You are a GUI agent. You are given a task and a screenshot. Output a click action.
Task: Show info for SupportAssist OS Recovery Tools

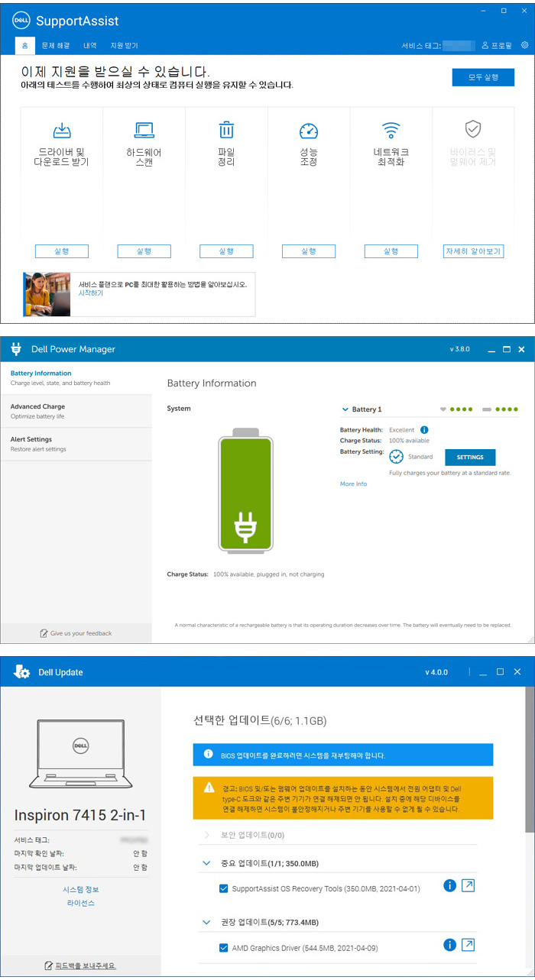pyautogui.click(x=450, y=885)
